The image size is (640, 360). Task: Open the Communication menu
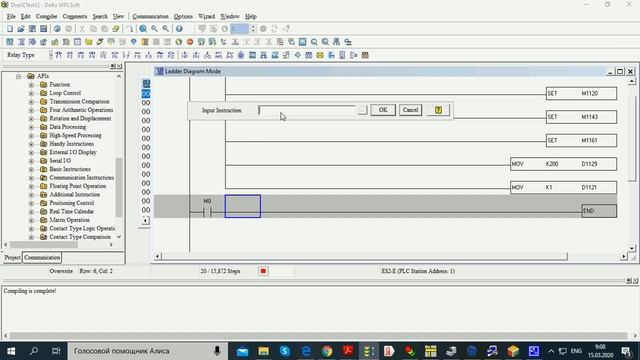(x=150, y=16)
